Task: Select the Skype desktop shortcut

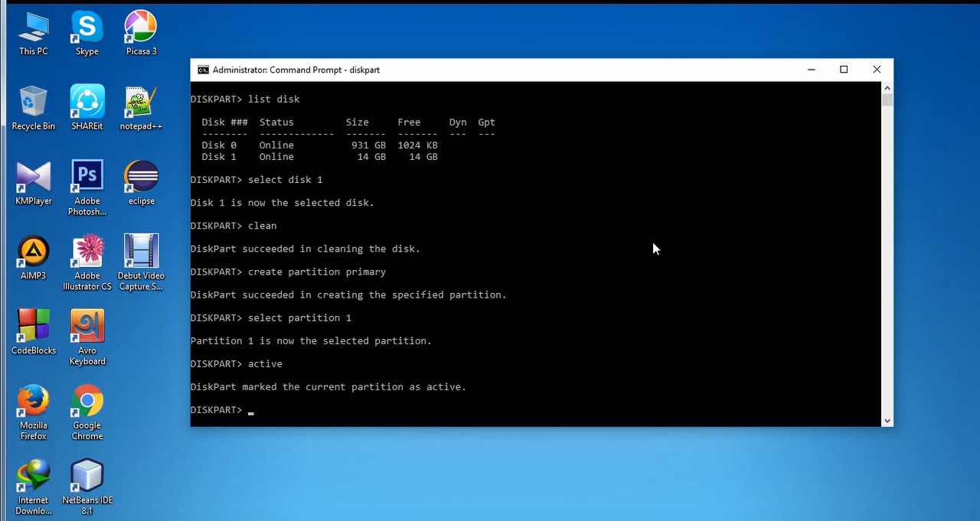Action: click(x=87, y=29)
